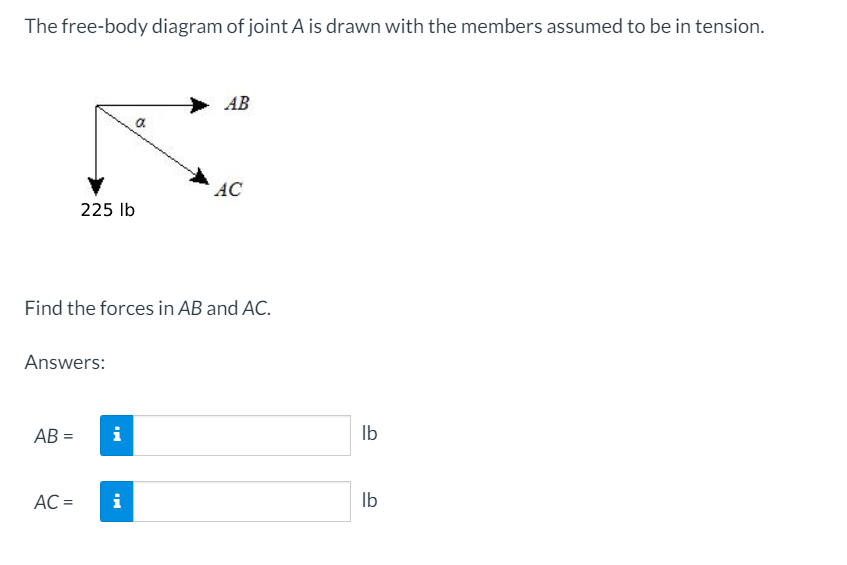Click the AB arrowhead in the diagram
Viewport: 847px width, 565px height.
point(199,105)
